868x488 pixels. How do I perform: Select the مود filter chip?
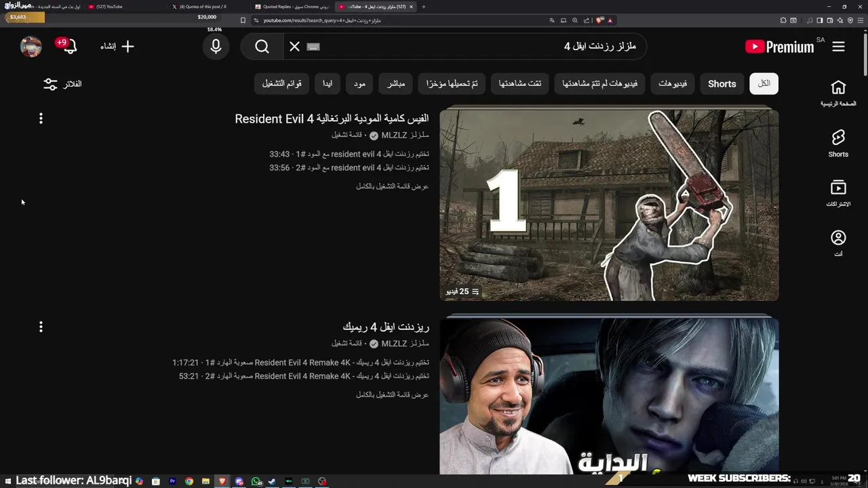click(x=359, y=83)
